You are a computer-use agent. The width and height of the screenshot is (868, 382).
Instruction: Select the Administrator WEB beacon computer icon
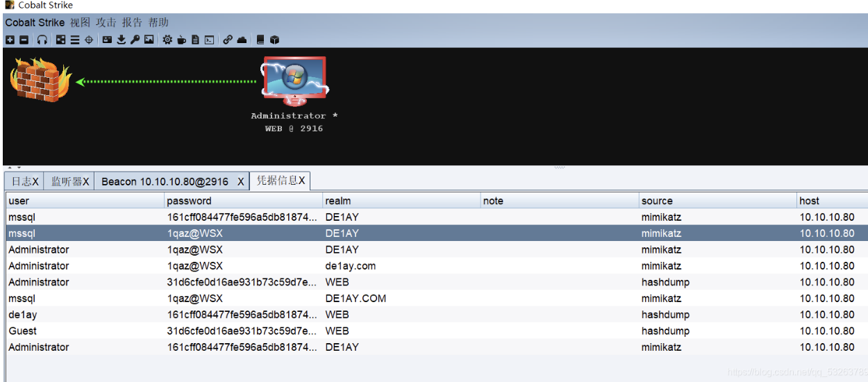click(294, 81)
